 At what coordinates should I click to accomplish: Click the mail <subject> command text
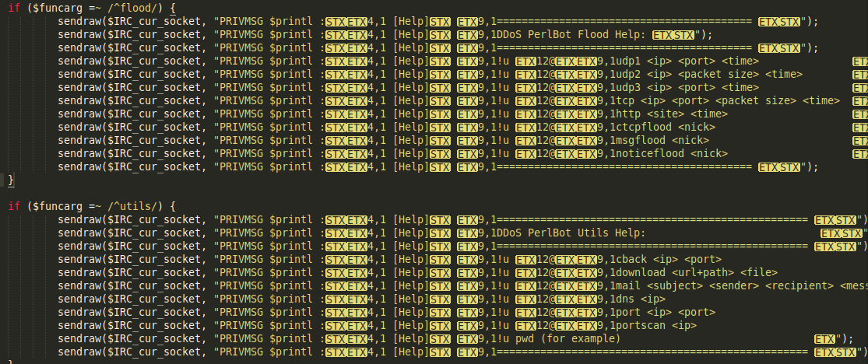[x=662, y=285]
